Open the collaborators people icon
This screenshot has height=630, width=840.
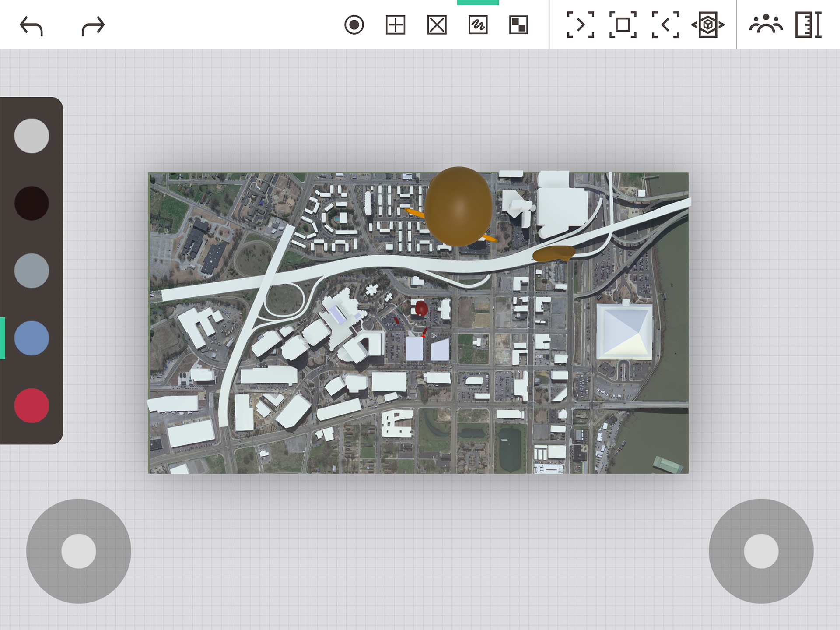pyautogui.click(x=766, y=25)
